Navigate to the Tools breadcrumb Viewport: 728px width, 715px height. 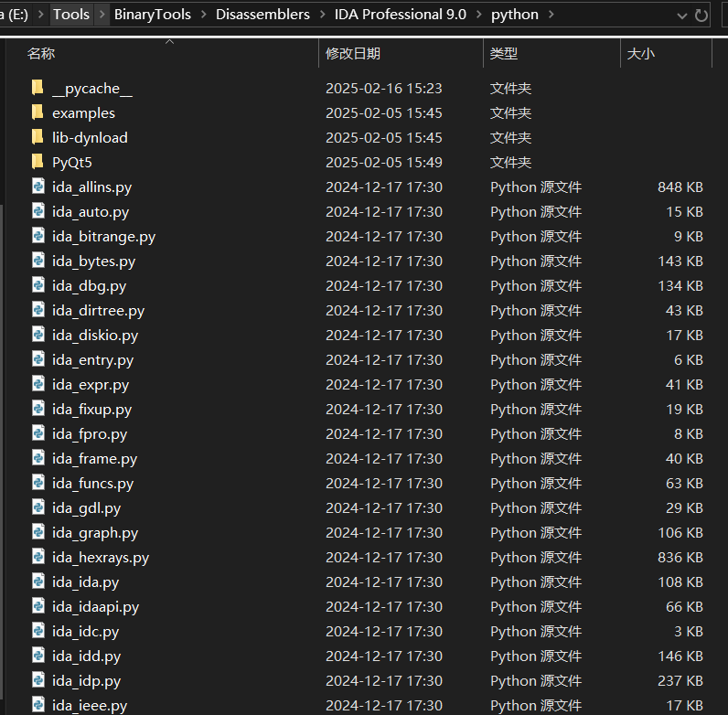pos(71,15)
